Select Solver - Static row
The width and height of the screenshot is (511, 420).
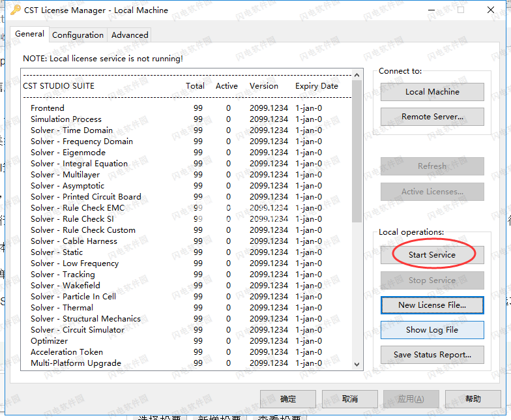(x=176, y=252)
